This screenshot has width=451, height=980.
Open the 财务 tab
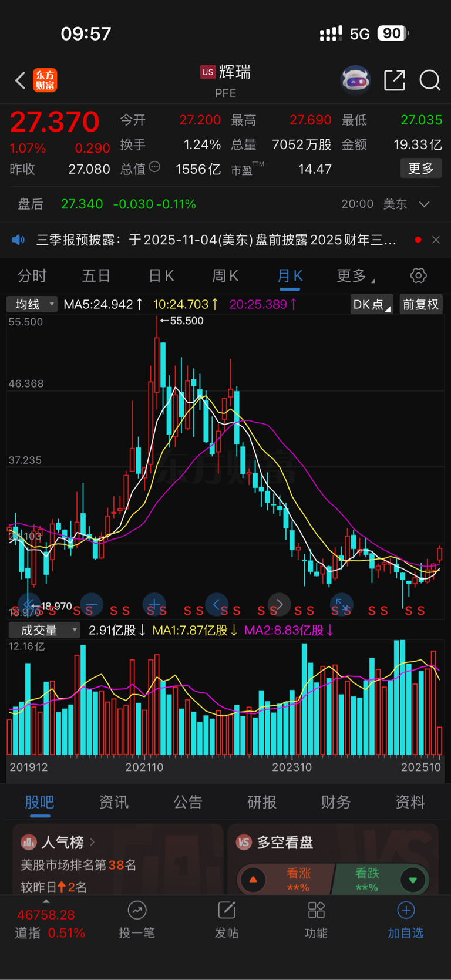pos(336,802)
